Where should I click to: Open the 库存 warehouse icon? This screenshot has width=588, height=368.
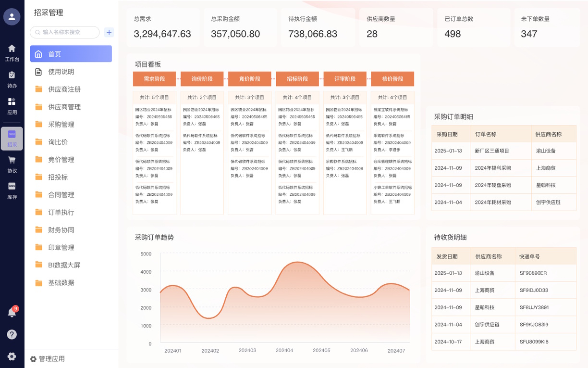tap(12, 186)
